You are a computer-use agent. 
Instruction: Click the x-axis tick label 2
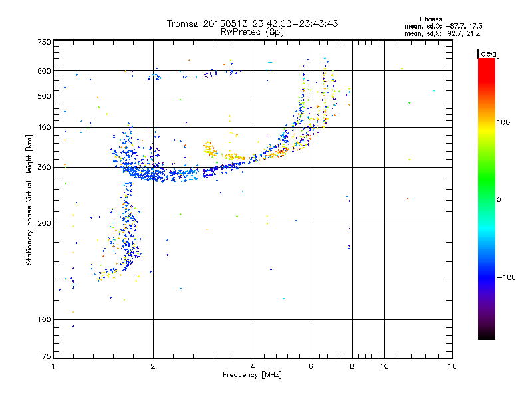click(x=153, y=366)
